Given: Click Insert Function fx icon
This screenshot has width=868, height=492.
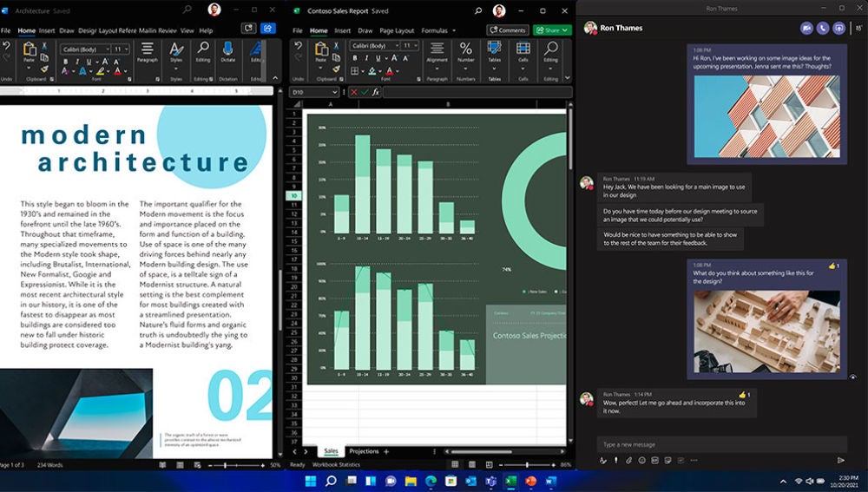Looking at the screenshot, I should coord(375,92).
